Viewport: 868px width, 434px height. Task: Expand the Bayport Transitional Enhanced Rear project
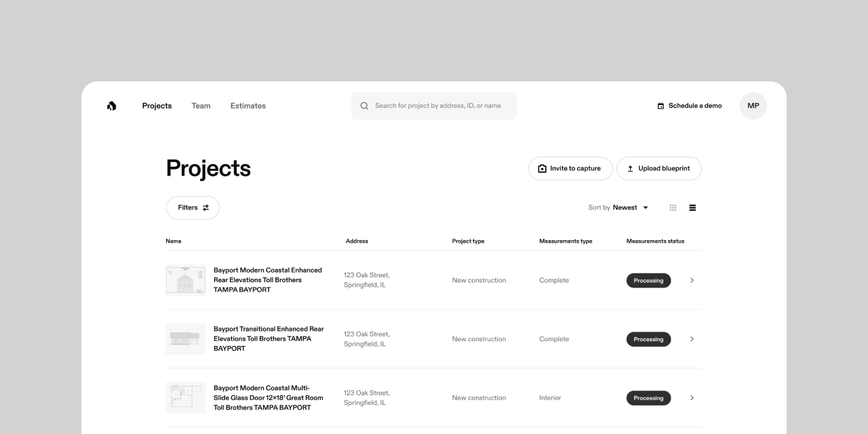pos(692,338)
